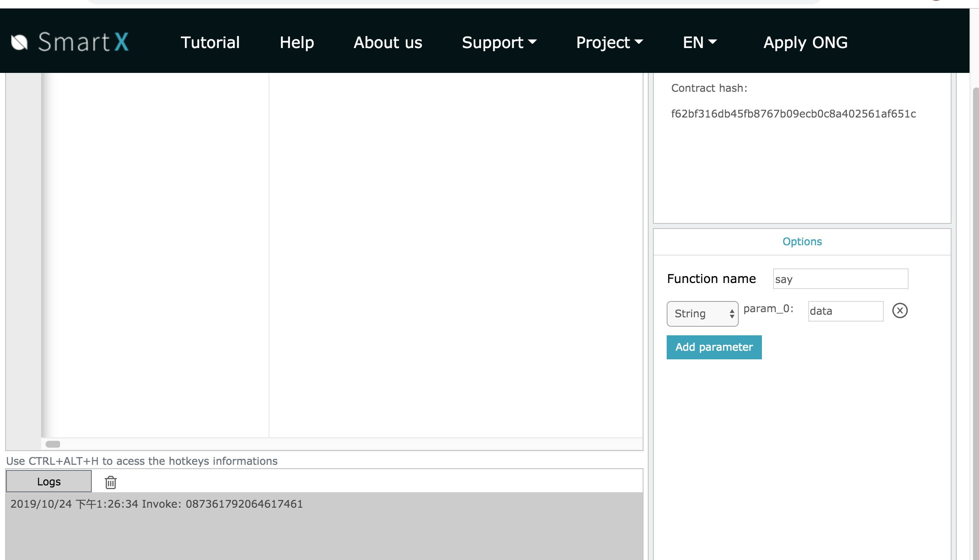Expand the Project dropdown menu
This screenshot has width=979, height=560.
click(x=609, y=42)
